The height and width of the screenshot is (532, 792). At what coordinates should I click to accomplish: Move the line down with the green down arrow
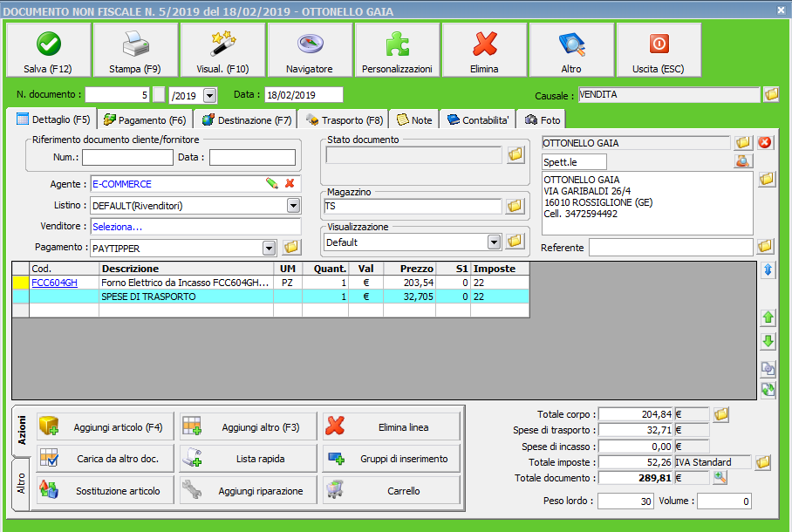click(x=768, y=342)
